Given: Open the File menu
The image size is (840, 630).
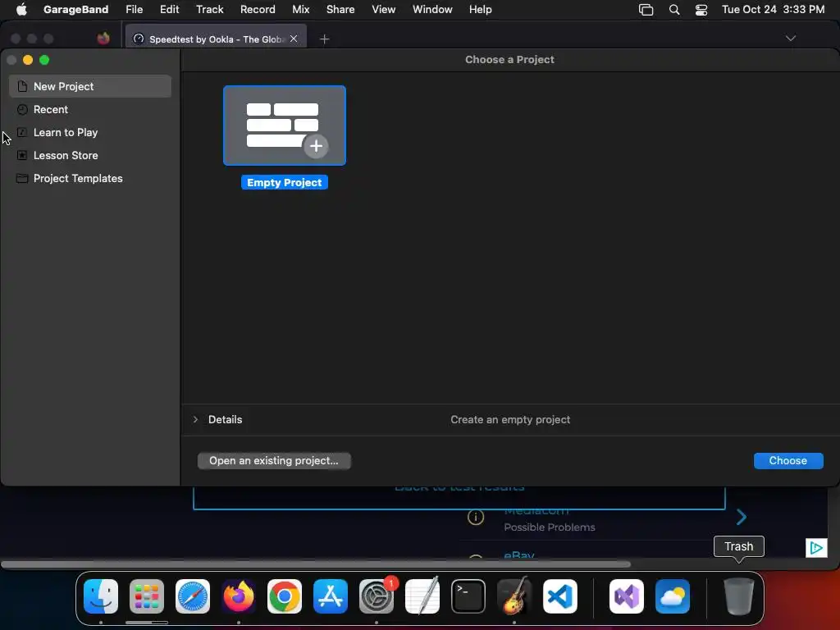Looking at the screenshot, I should 134,9.
